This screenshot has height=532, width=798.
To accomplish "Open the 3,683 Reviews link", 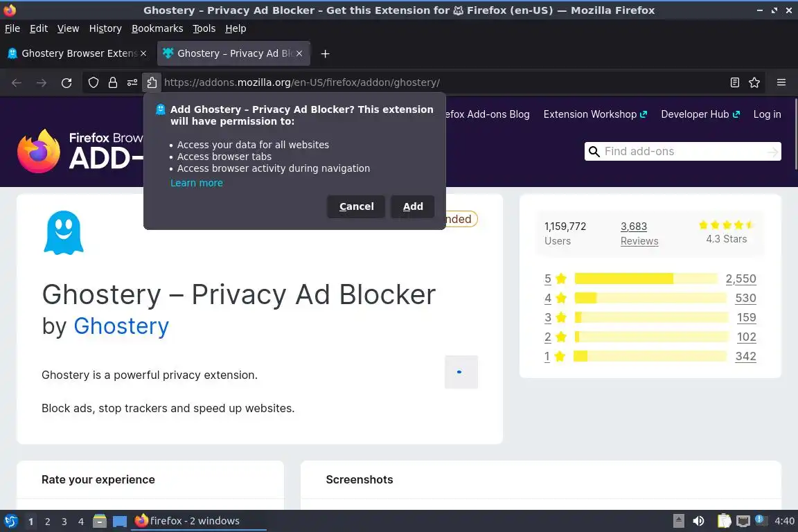I will (639, 233).
